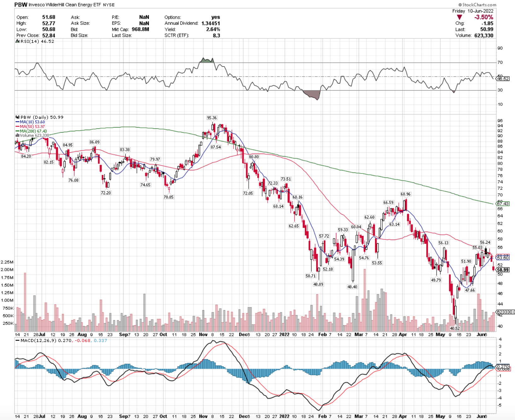Click the 67.43 tag on the price axis
515x420 pixels.
point(503,204)
